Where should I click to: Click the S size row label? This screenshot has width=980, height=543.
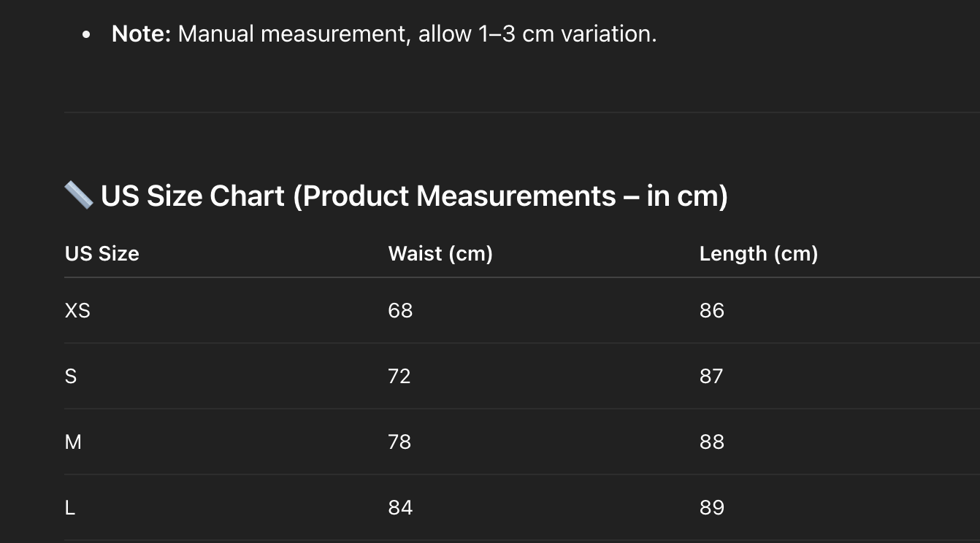(x=71, y=376)
